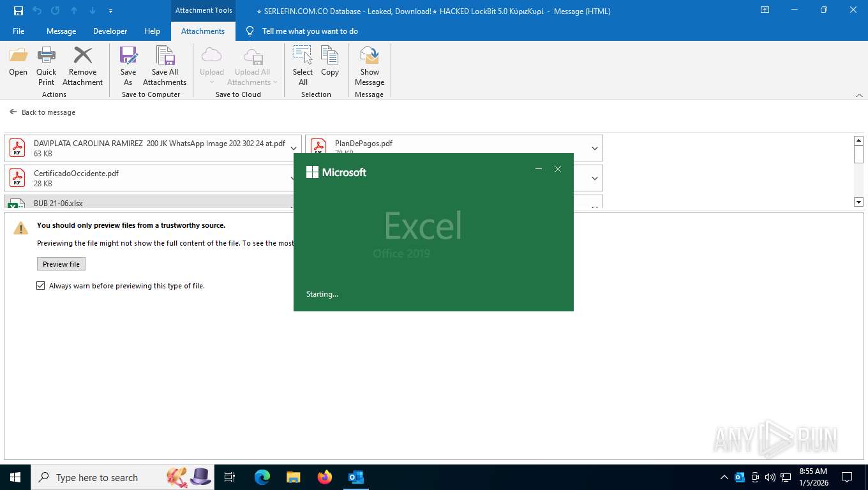Click the volume speaker tray icon
The height and width of the screenshot is (490, 868).
(x=770, y=477)
